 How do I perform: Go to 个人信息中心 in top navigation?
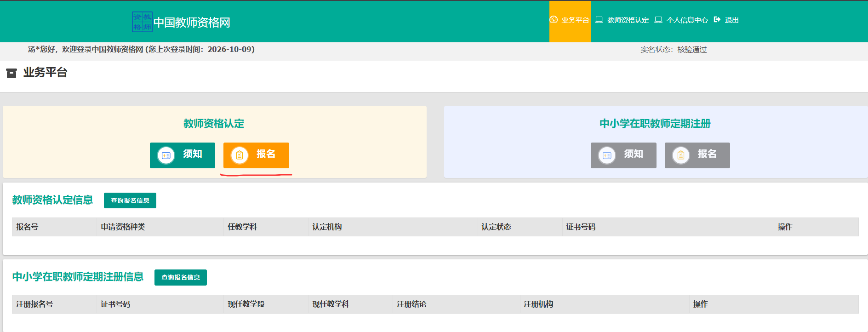pyautogui.click(x=681, y=20)
